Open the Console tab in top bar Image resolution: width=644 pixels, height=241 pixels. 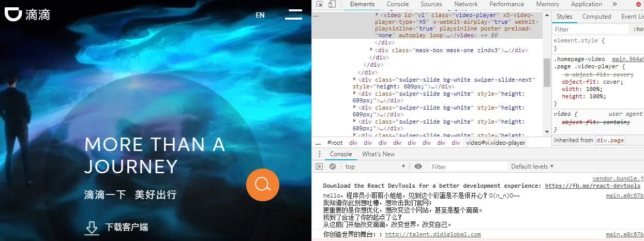click(398, 4)
